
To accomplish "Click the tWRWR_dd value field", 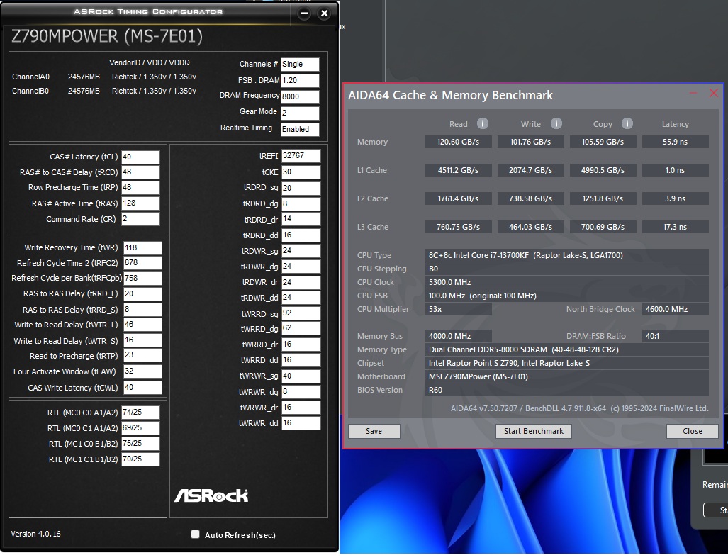I will coord(301,423).
